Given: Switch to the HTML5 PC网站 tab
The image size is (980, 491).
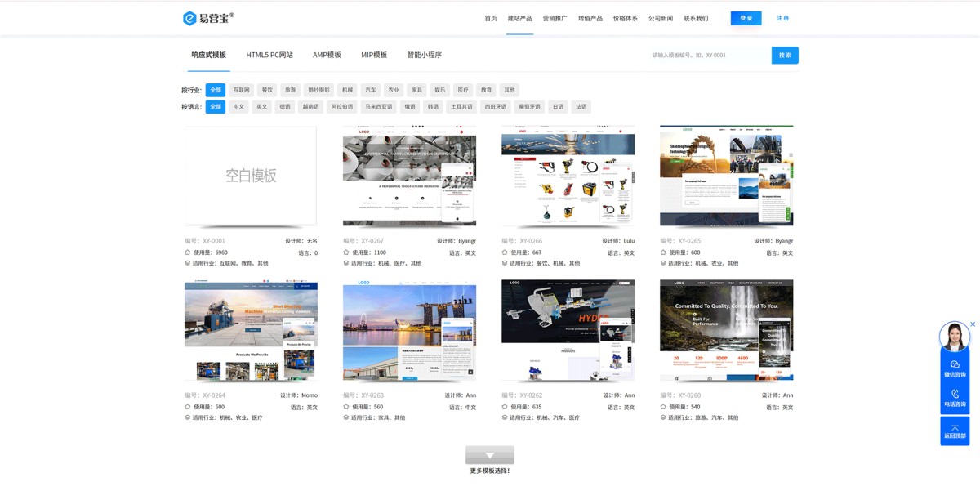Looking at the screenshot, I should click(x=269, y=55).
